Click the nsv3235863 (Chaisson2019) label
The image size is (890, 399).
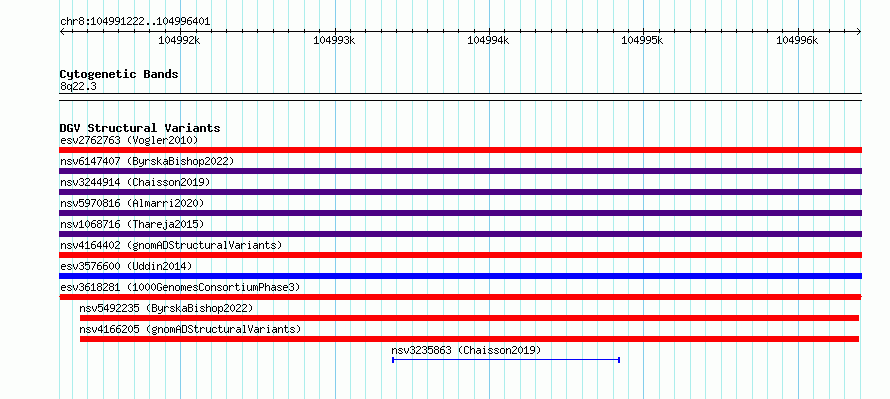coord(467,350)
